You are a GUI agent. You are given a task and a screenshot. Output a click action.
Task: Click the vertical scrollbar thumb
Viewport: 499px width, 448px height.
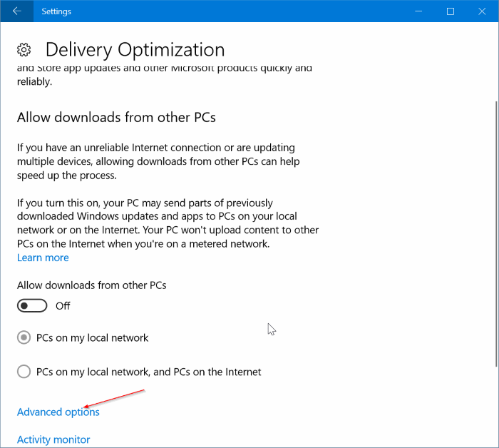coord(496,234)
